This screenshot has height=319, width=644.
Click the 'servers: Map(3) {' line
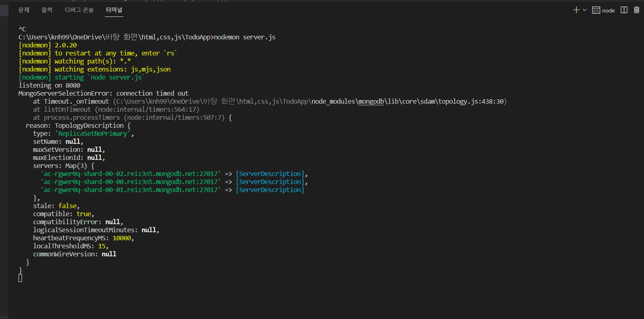coord(64,166)
